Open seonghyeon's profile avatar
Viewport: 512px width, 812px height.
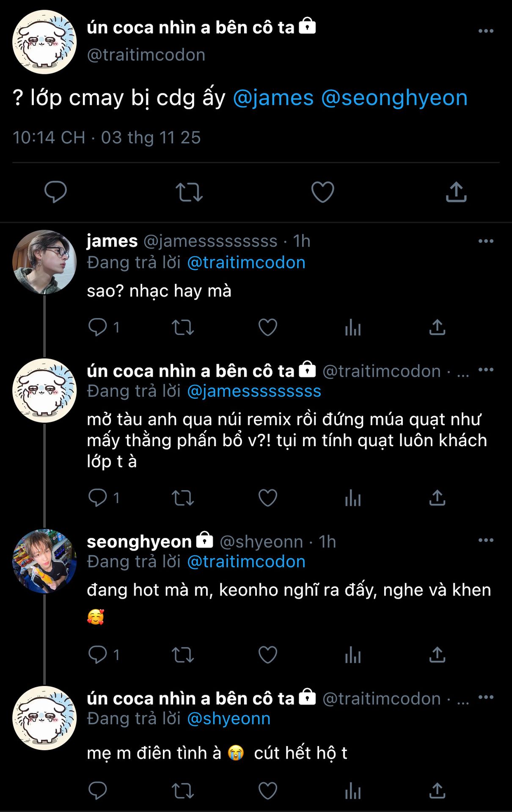pos(44,561)
